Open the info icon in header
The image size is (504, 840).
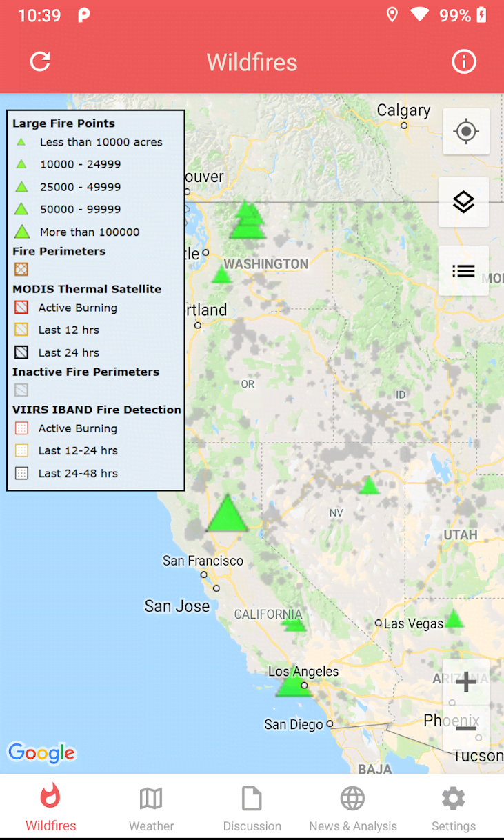464,62
